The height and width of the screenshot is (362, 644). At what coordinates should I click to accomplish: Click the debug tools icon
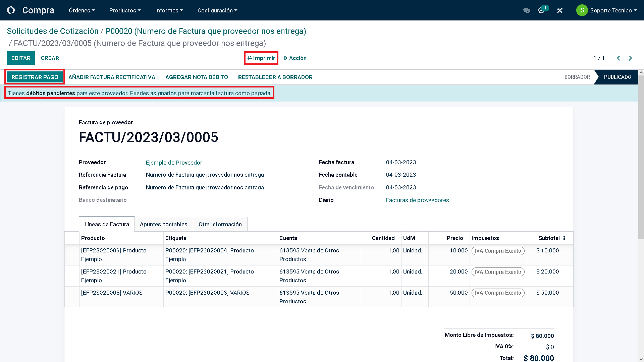coord(559,10)
